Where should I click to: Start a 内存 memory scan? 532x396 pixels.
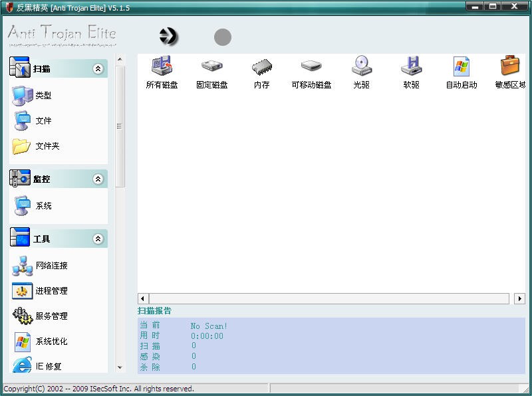point(261,72)
